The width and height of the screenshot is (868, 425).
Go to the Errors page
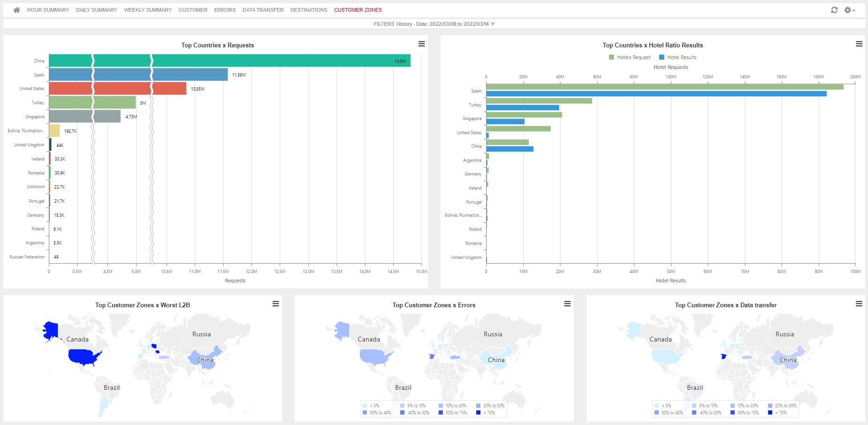pos(225,10)
